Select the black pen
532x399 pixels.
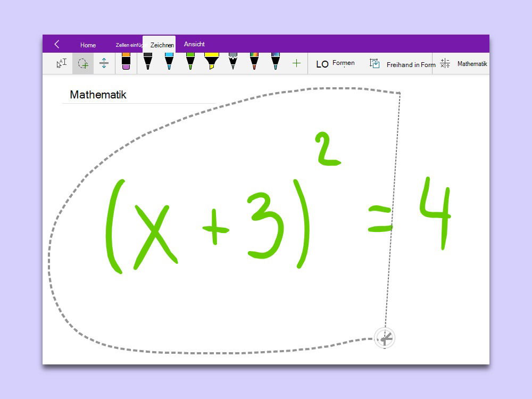(x=147, y=62)
